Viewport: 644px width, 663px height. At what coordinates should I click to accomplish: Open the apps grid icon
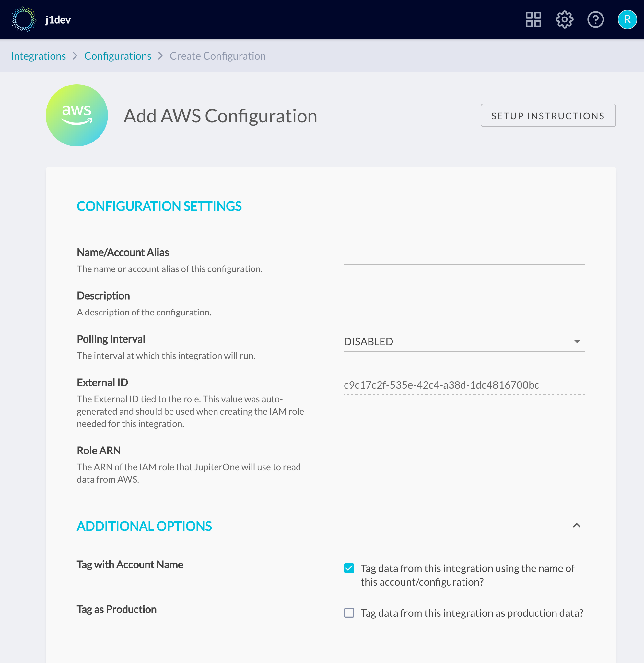click(533, 20)
